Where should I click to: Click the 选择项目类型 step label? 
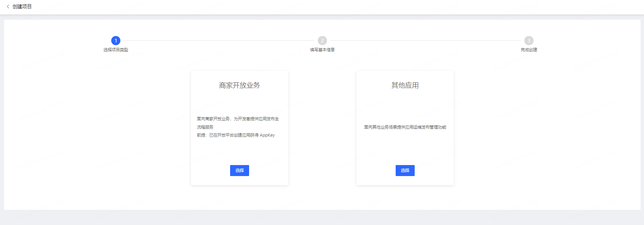(116, 50)
